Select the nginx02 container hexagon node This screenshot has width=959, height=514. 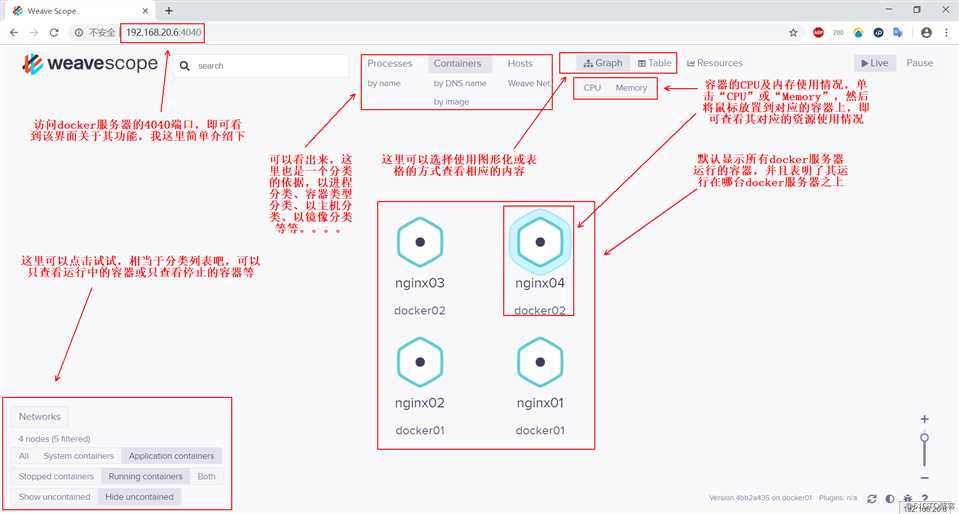(420, 362)
